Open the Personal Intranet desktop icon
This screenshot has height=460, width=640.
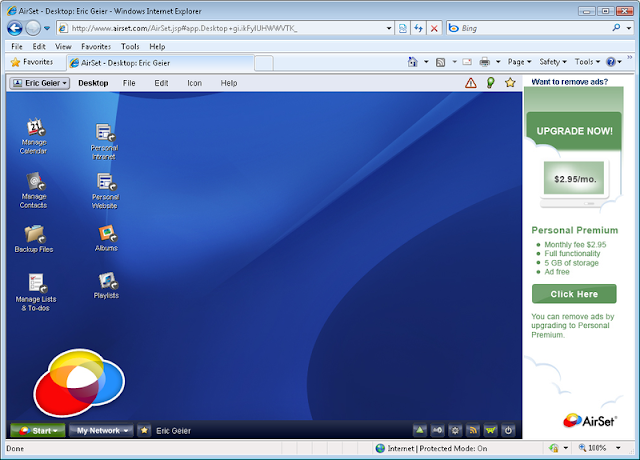(104, 142)
